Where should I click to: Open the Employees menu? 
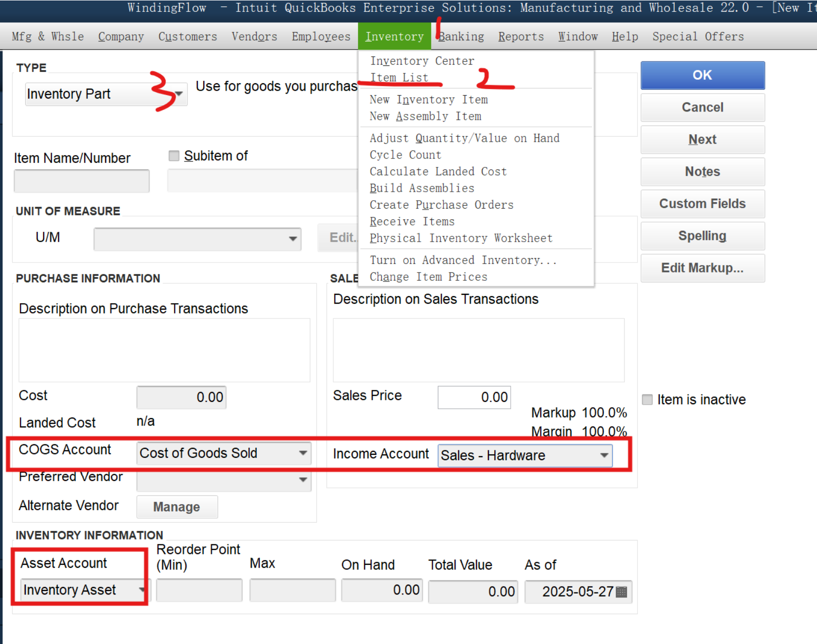(321, 37)
